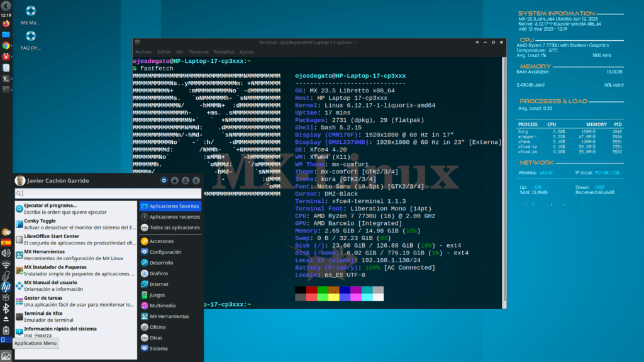Select the Aplicaciones recientes category

(x=170, y=217)
